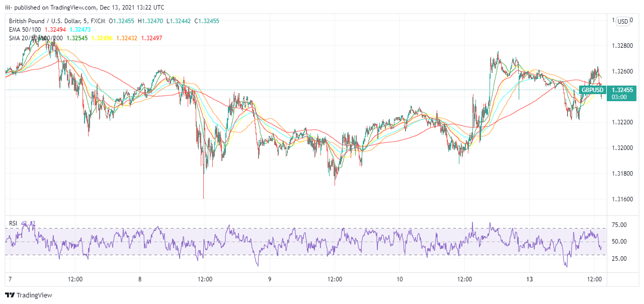Click the GBPUSD symbol tag on the price axis
The height and width of the screenshot is (304, 644).
592,90
